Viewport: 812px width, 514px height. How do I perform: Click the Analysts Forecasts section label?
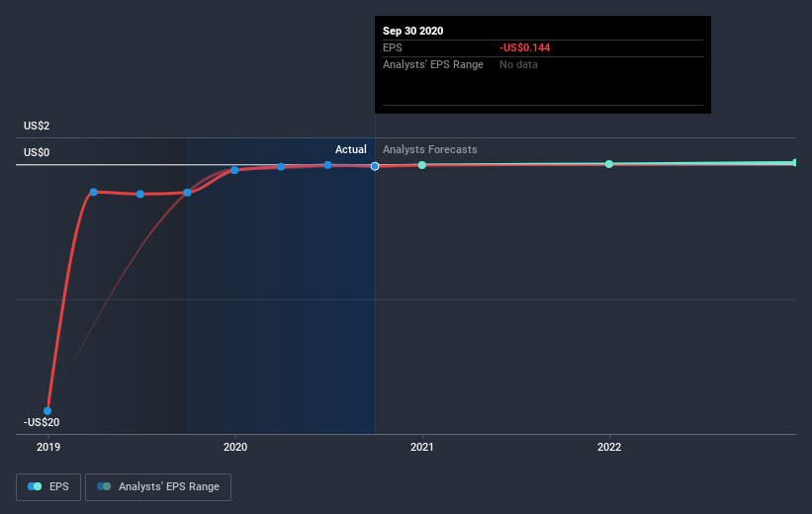point(430,149)
